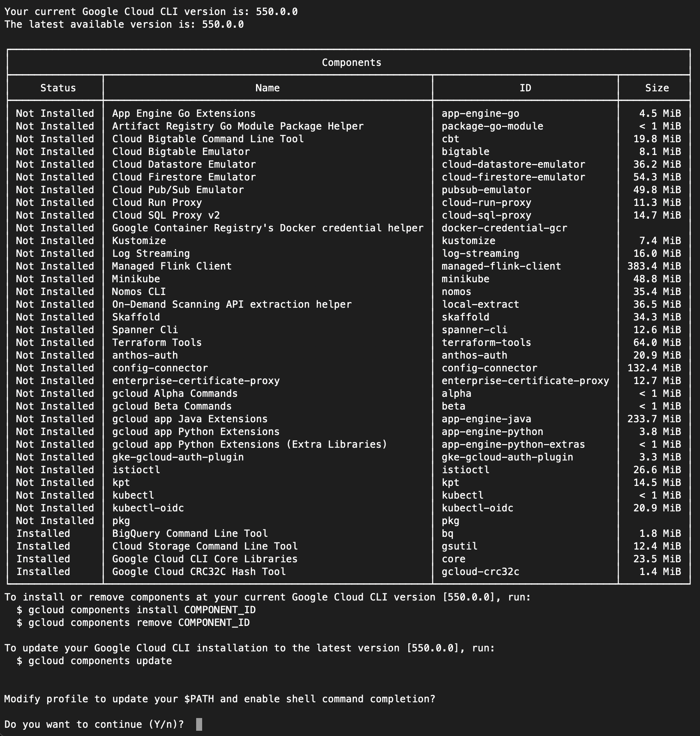Click 'gcloud-crc32c' ID cell
This screenshot has width=700, height=736.
[480, 572]
